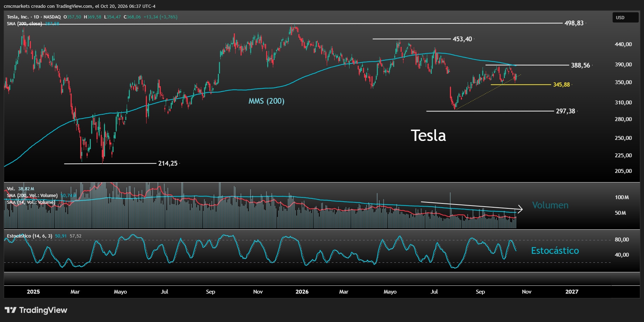
Task: Click the 388,56 resistance price label
Action: (580, 65)
